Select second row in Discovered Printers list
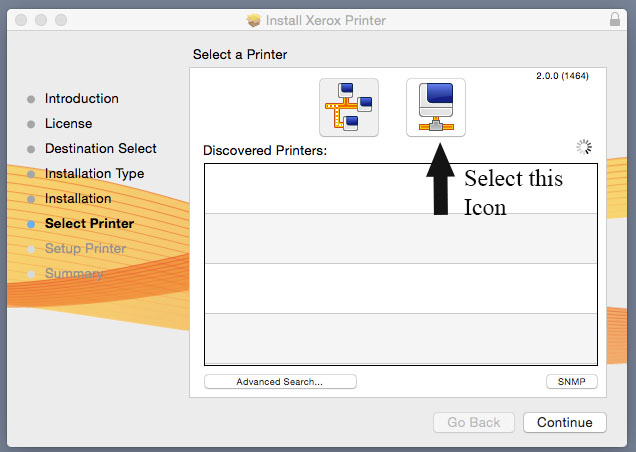The width and height of the screenshot is (636, 452). [x=400, y=238]
